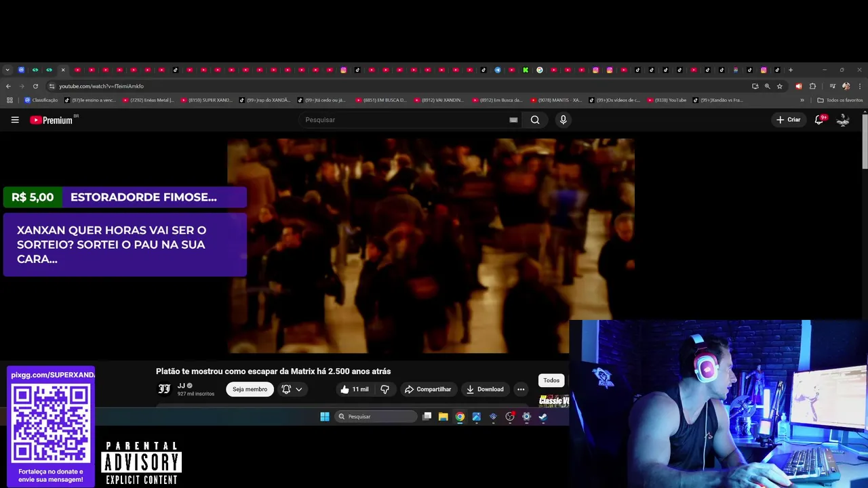This screenshot has width=868, height=488.
Task: Install app icon in address bar
Action: [755, 86]
